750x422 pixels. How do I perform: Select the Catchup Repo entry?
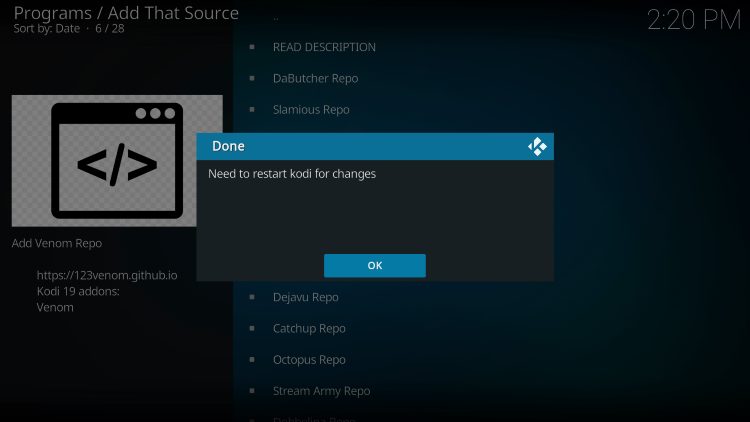click(x=309, y=328)
